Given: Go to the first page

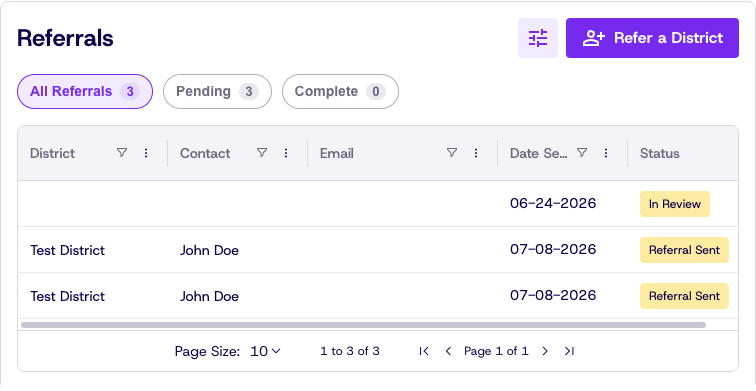Looking at the screenshot, I should [x=424, y=351].
